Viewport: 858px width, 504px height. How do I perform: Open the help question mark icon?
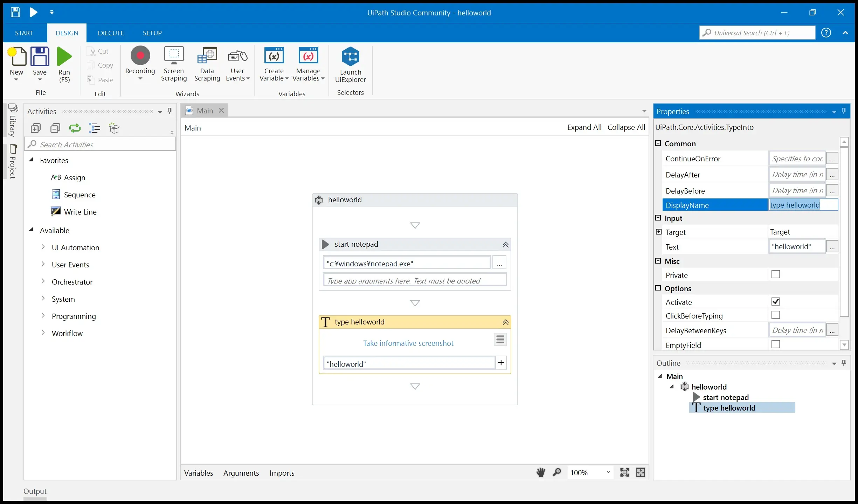click(x=826, y=33)
